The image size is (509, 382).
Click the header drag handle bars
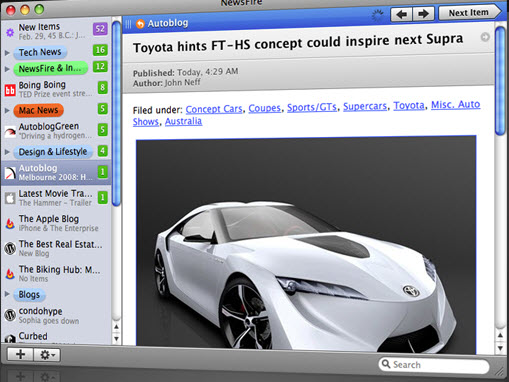pos(128,24)
